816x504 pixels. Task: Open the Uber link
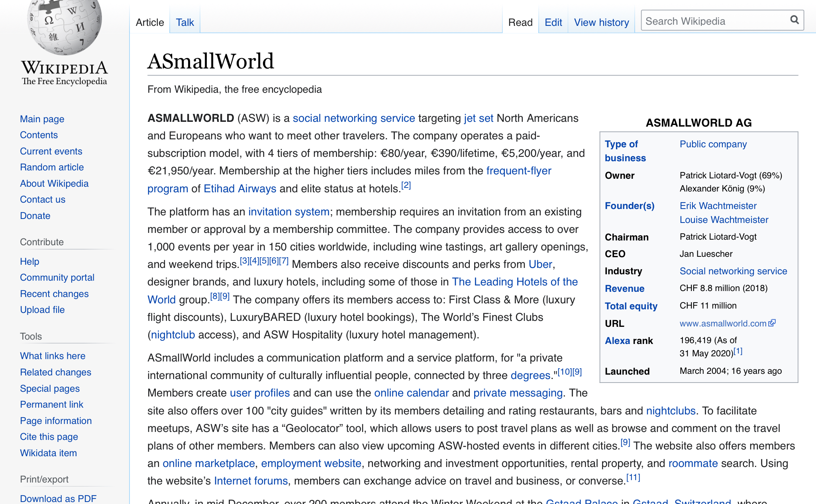(540, 264)
